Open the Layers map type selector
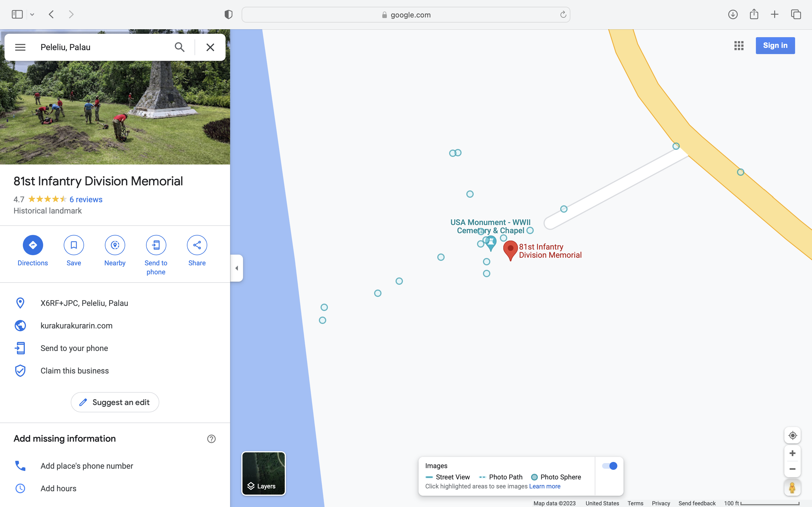The image size is (812, 507). tap(263, 473)
